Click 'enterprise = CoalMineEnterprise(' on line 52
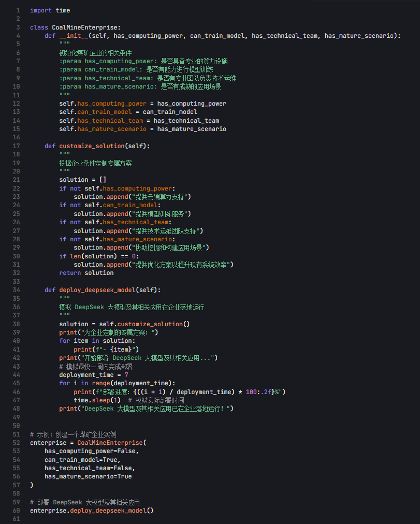 [88, 443]
